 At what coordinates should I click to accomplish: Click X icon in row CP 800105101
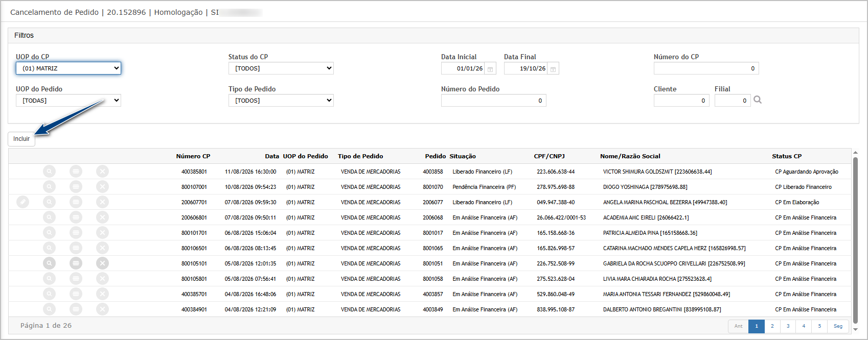[x=102, y=263]
